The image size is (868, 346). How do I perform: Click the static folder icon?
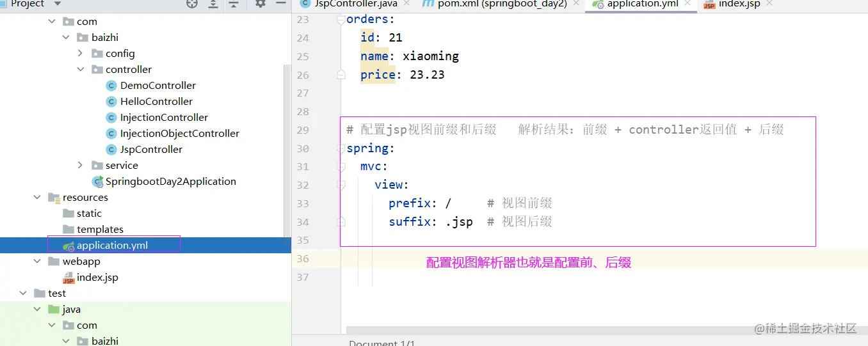pos(68,214)
